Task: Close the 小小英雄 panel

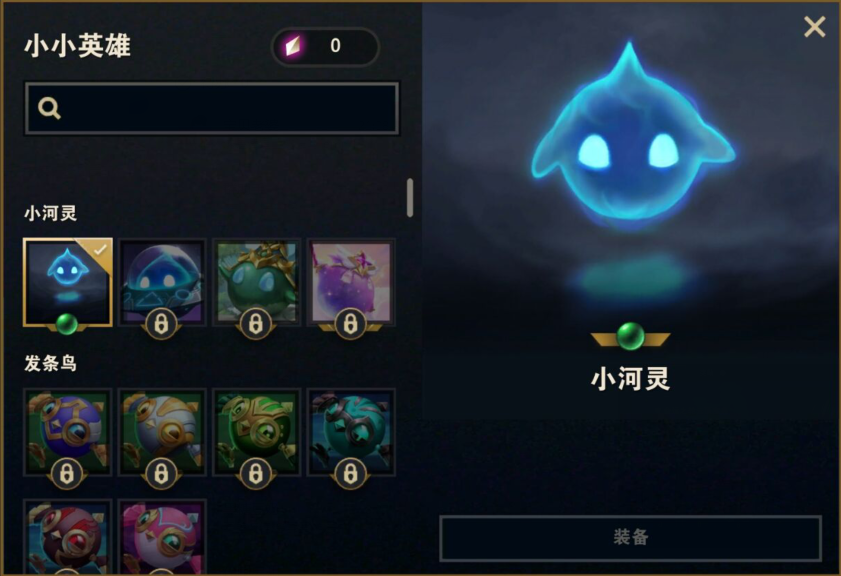Action: 814,26
